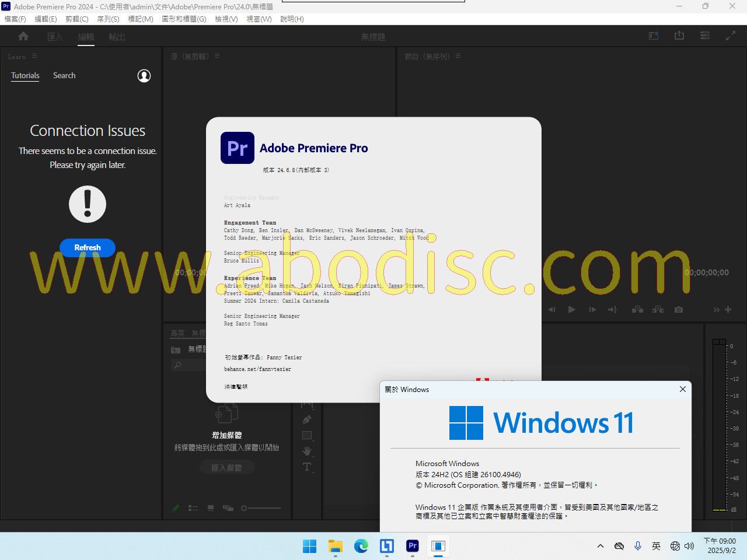The height and width of the screenshot is (560, 747).
Task: Click the microphone tray icon
Action: point(638,546)
